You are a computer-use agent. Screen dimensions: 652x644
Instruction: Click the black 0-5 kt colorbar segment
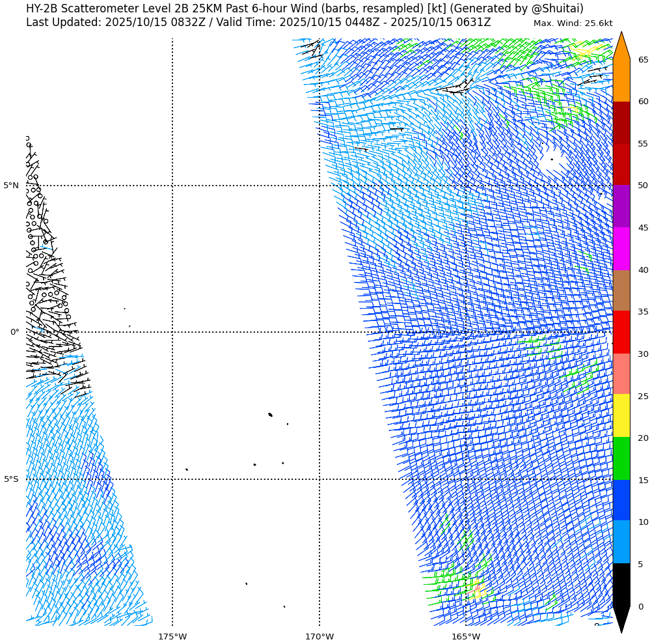pyautogui.click(x=621, y=585)
